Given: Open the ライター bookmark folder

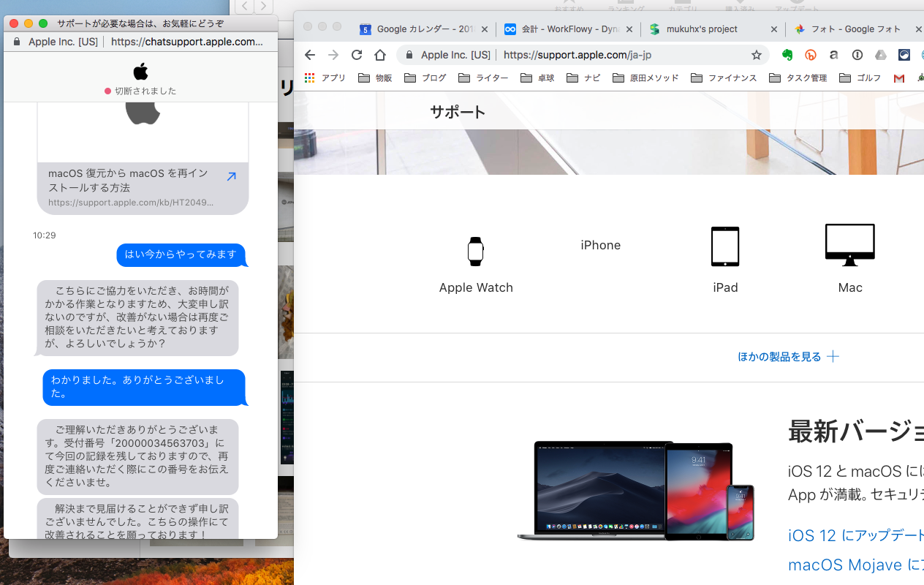Looking at the screenshot, I should 482,78.
